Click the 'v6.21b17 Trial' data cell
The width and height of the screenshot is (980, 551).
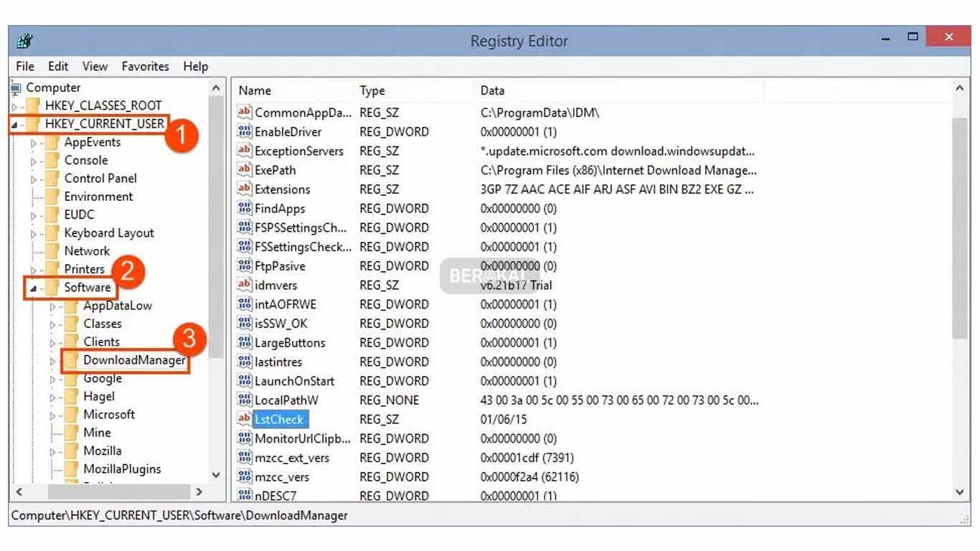(x=516, y=286)
